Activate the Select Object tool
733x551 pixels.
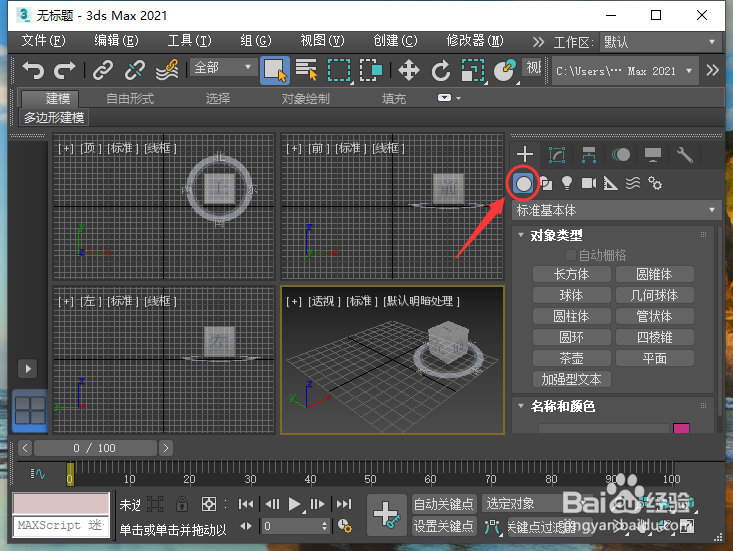coord(275,70)
